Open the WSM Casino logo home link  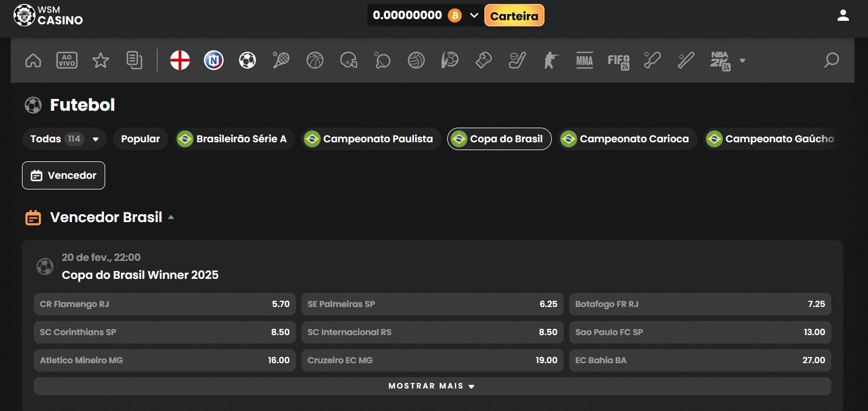[x=48, y=15]
